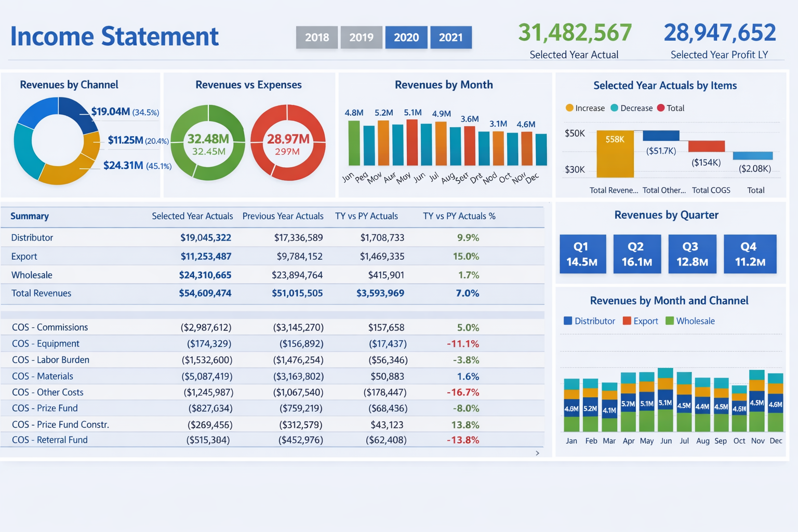Image resolution: width=798 pixels, height=532 pixels.
Task: Sort by Previous Year Actuals column header
Action: pos(283,216)
